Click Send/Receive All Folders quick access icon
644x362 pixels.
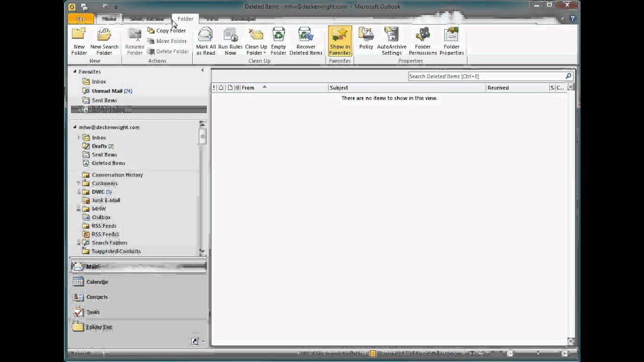[84, 7]
